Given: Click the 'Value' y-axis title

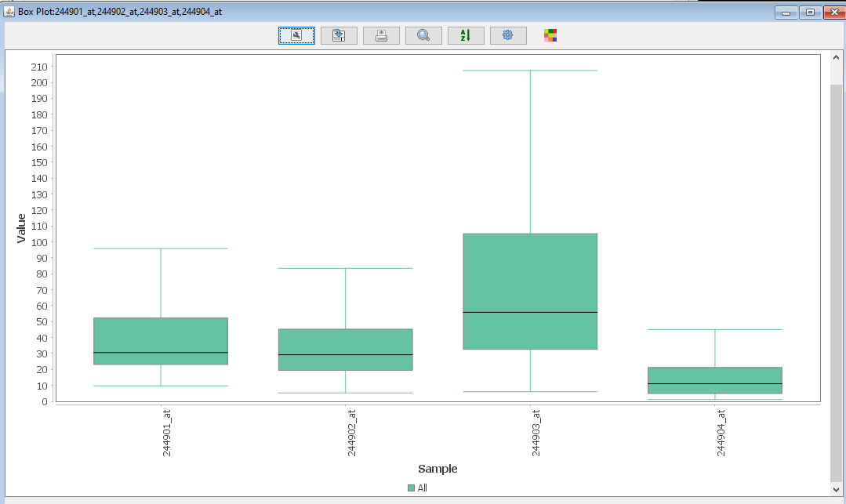Looking at the screenshot, I should pos(22,228).
